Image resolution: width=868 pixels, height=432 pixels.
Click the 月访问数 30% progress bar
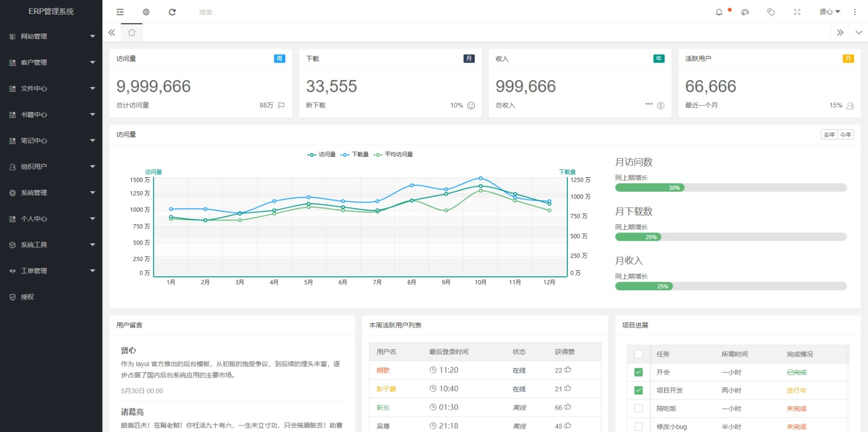731,188
